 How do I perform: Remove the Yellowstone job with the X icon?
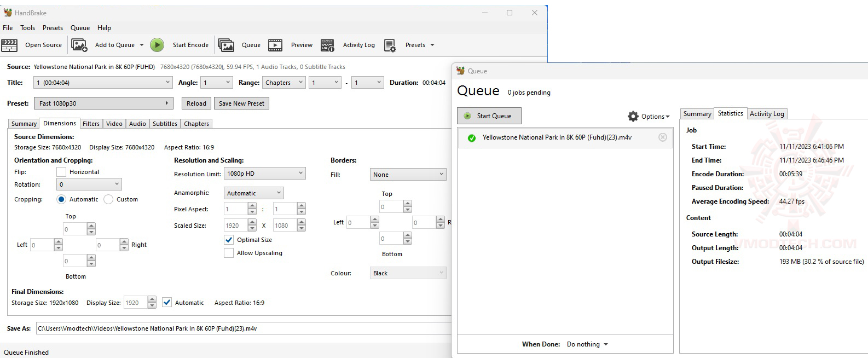click(x=663, y=137)
